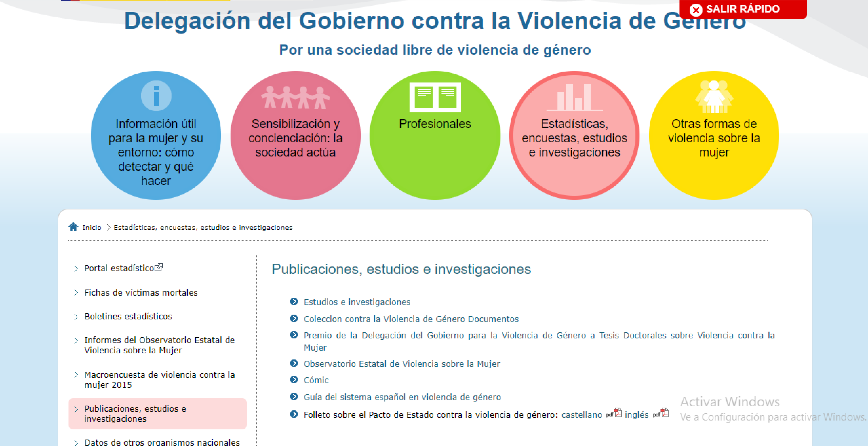Download the inglés Folleto PDF link
Viewport: 868px width, 446px height.
click(636, 415)
